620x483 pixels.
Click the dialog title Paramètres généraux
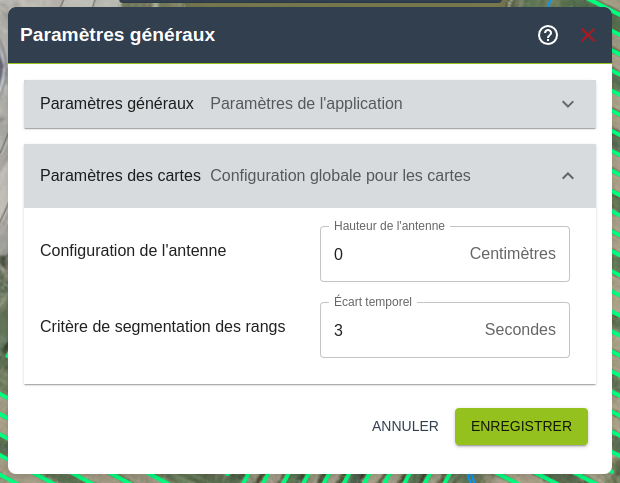tap(118, 36)
